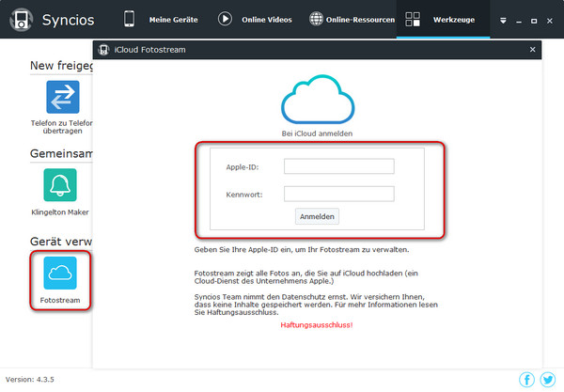
Task: Open the Twitter page icon
Action: [x=548, y=380]
